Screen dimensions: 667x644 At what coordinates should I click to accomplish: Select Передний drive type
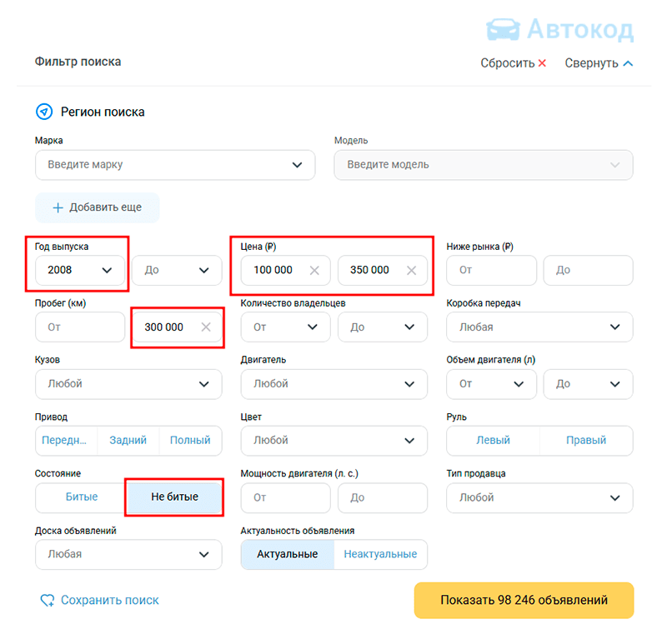pyautogui.click(x=67, y=441)
